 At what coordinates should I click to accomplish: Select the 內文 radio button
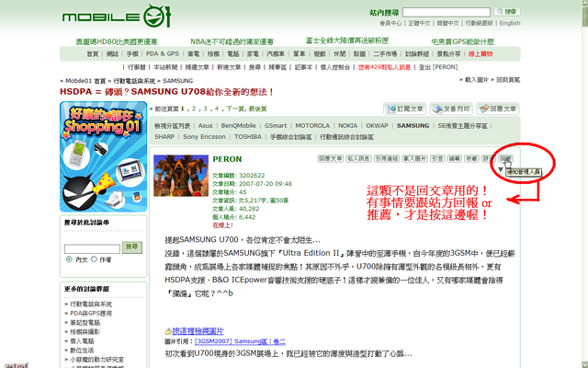[x=69, y=259]
